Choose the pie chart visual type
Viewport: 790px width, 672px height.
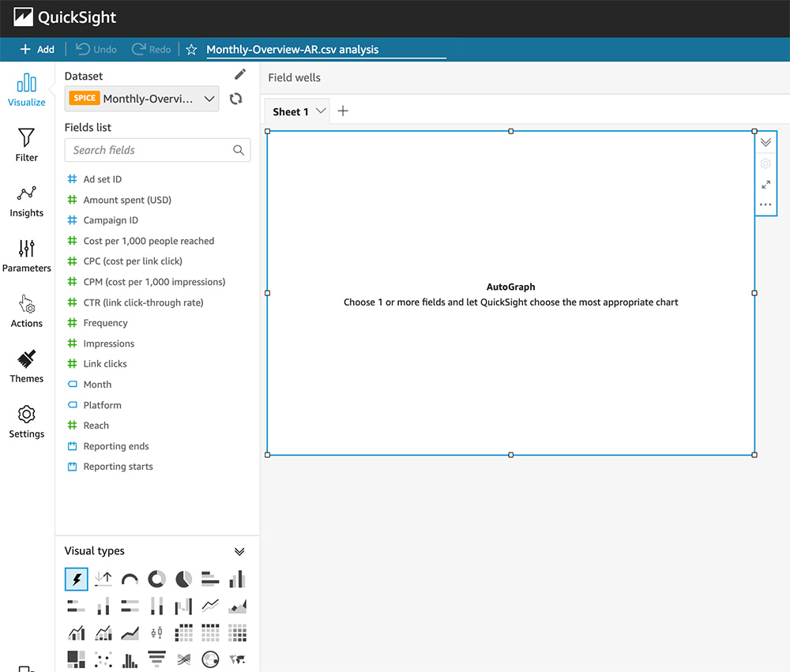tap(183, 580)
